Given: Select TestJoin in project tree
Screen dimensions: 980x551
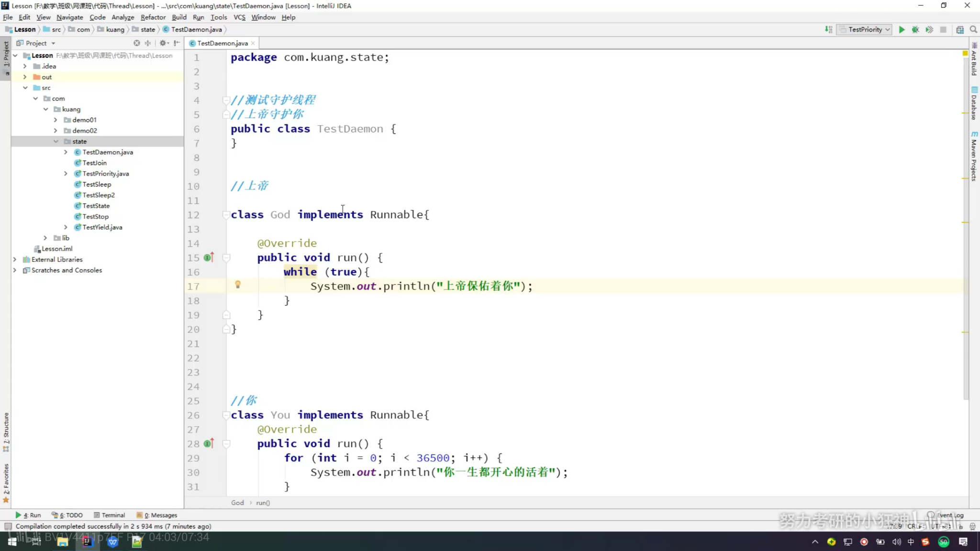Looking at the screenshot, I should click(x=94, y=163).
